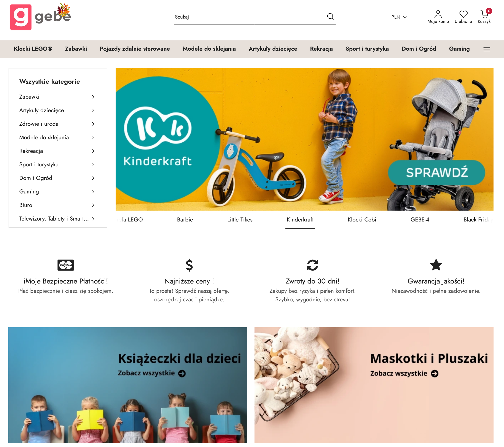Click the star quality guarantee icon
The image size is (504, 447).
[436, 265]
